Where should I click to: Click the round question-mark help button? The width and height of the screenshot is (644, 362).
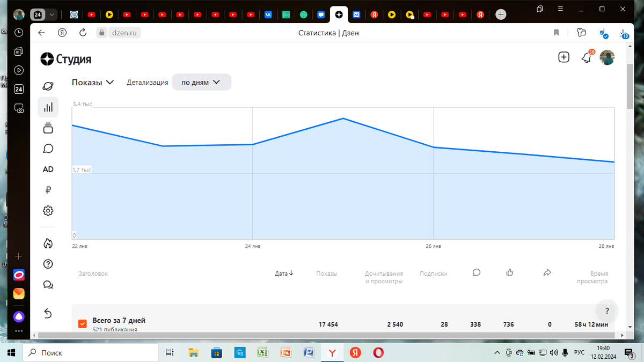[x=607, y=311]
